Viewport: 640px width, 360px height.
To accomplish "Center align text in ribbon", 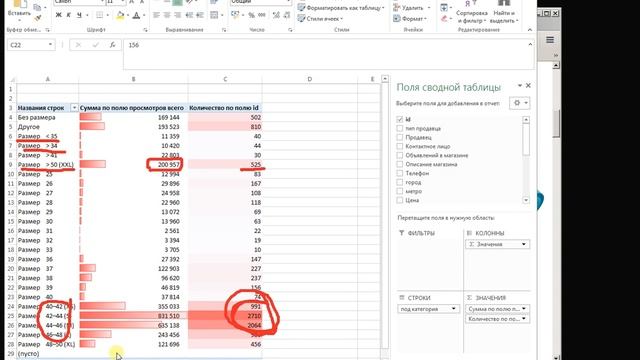I will tap(167, 15).
